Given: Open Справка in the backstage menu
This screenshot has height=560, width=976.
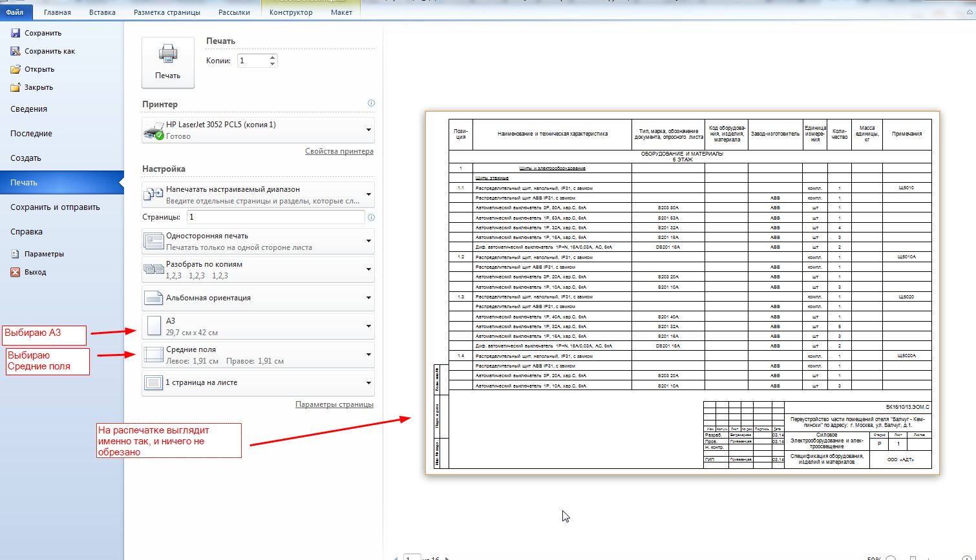Looking at the screenshot, I should tap(61, 232).
